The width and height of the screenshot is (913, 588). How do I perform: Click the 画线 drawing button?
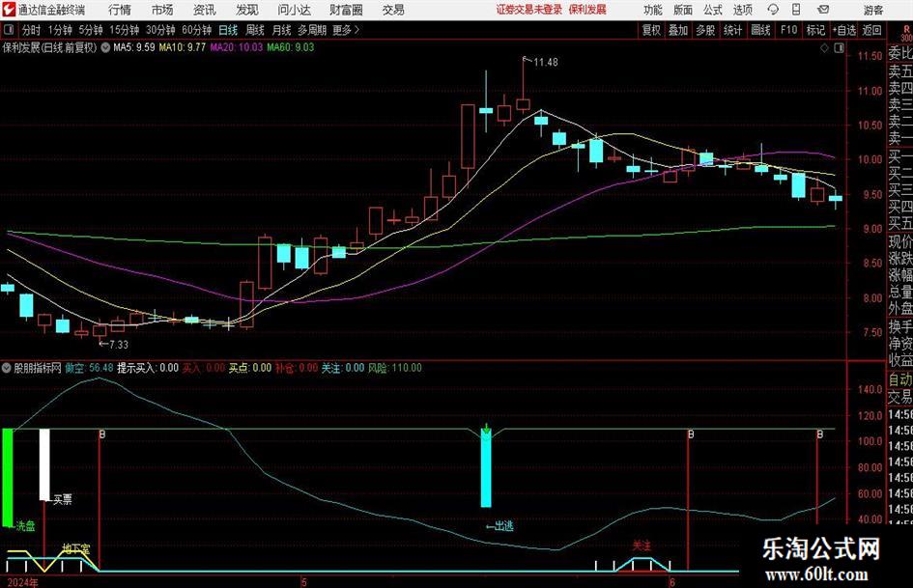761,30
